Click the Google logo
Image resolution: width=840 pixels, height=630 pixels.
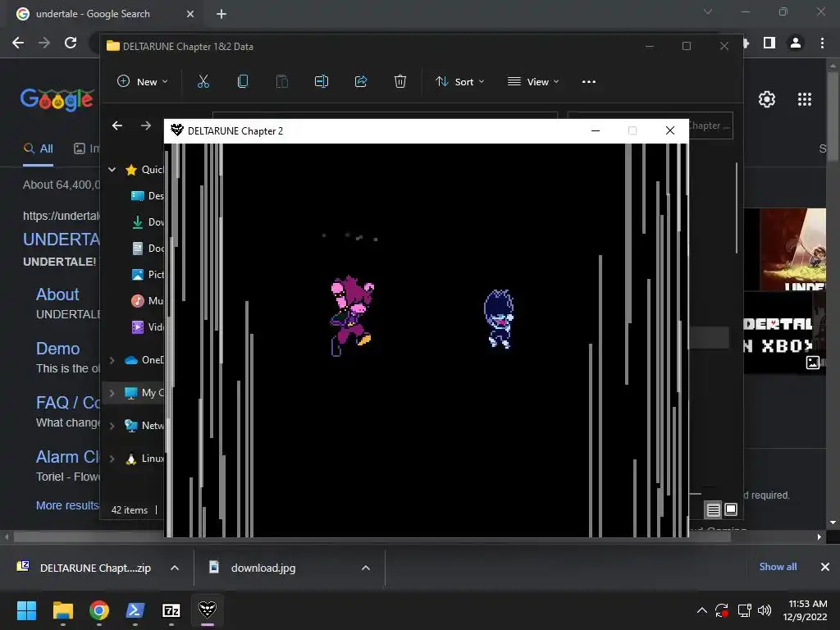coord(57,99)
